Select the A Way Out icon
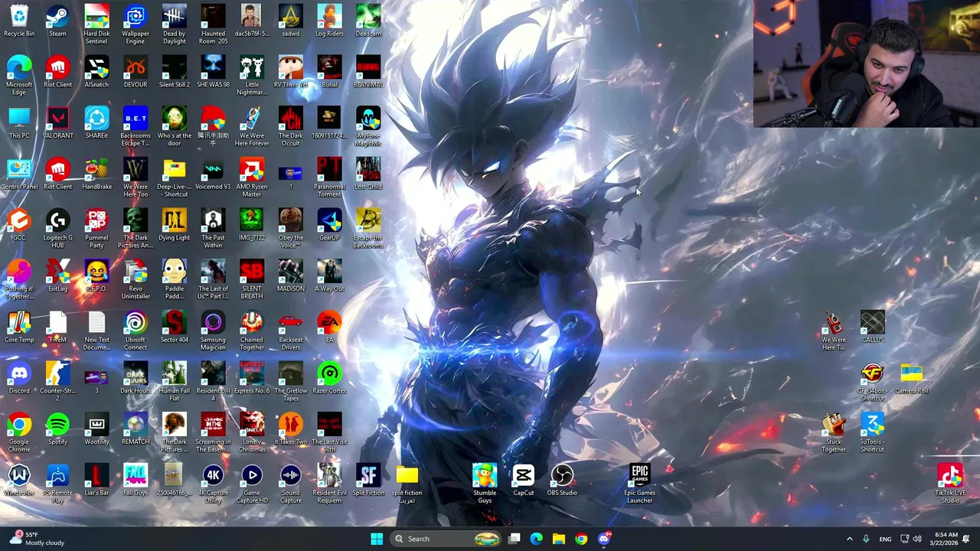The height and width of the screenshot is (551, 980). tap(329, 276)
